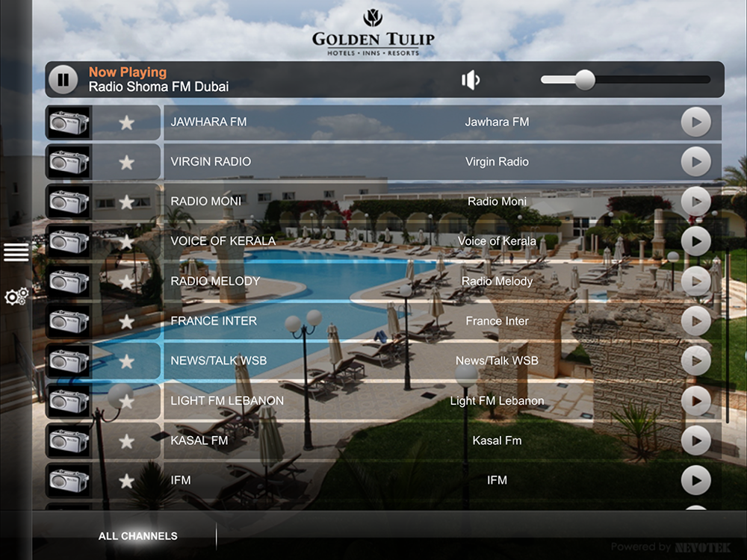Favorite Jawhara FM with its star
The image size is (747, 560).
[126, 123]
